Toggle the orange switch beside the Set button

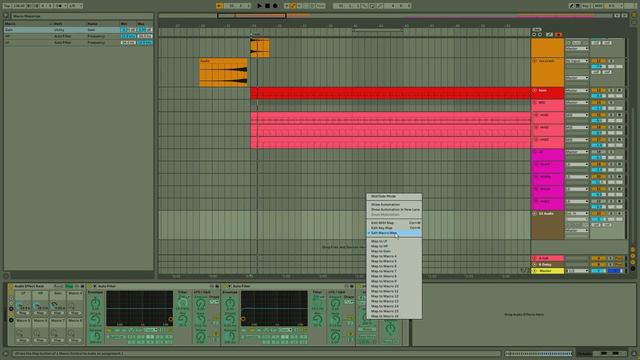pyautogui.click(x=558, y=35)
